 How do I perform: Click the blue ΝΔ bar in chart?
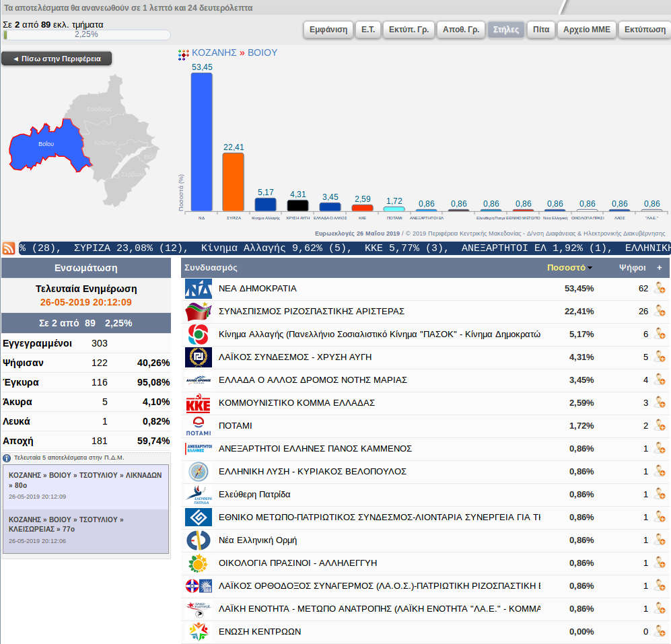point(201,141)
